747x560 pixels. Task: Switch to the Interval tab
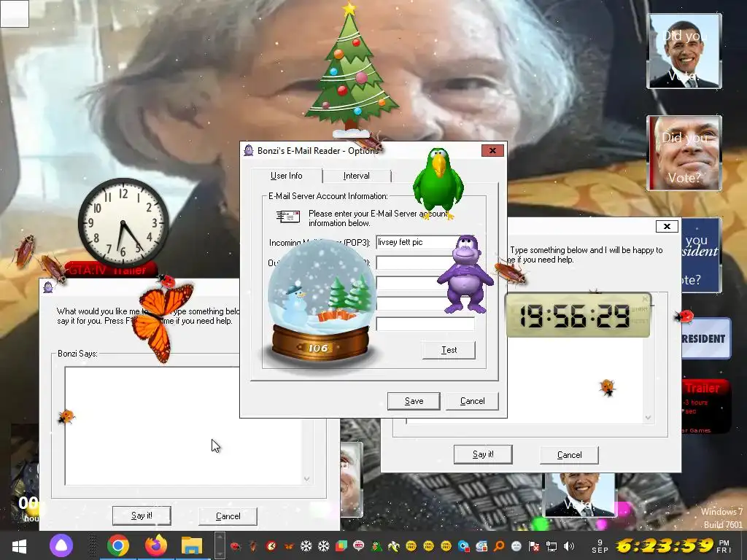(356, 176)
